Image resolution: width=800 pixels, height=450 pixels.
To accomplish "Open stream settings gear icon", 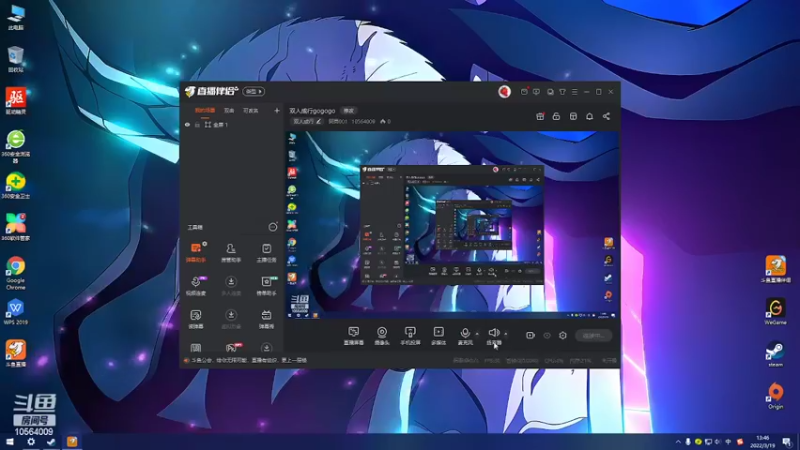I will 563,335.
